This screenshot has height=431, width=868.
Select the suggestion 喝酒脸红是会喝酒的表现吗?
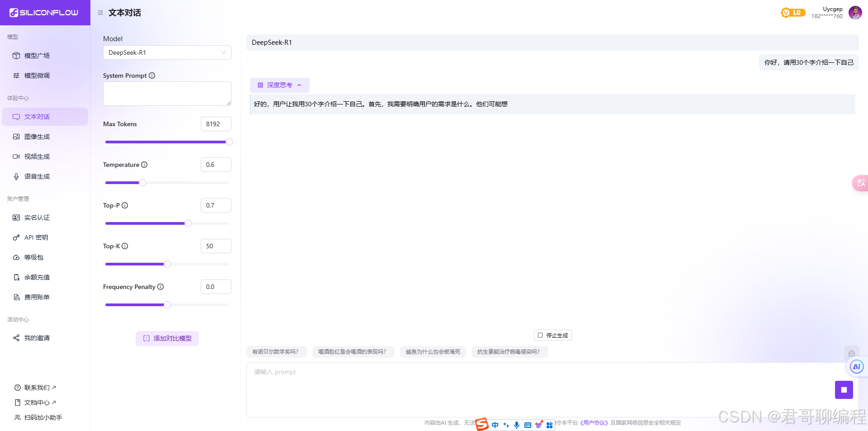353,352
